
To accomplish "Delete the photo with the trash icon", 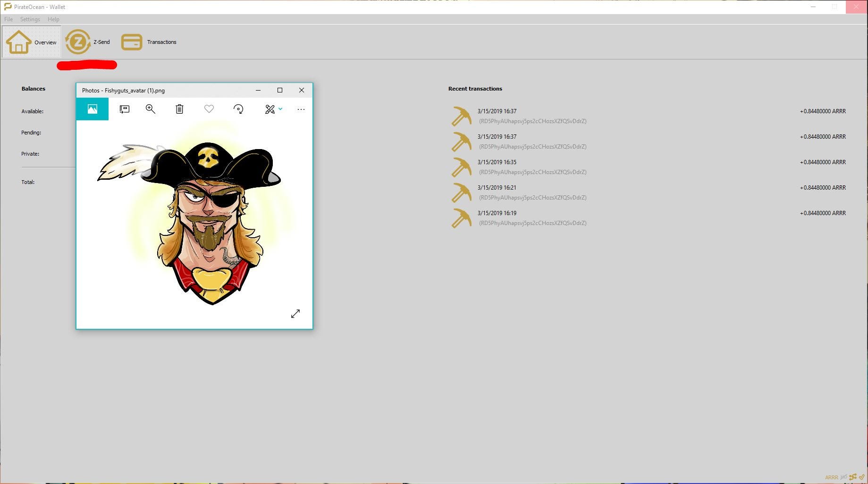I will coord(179,109).
